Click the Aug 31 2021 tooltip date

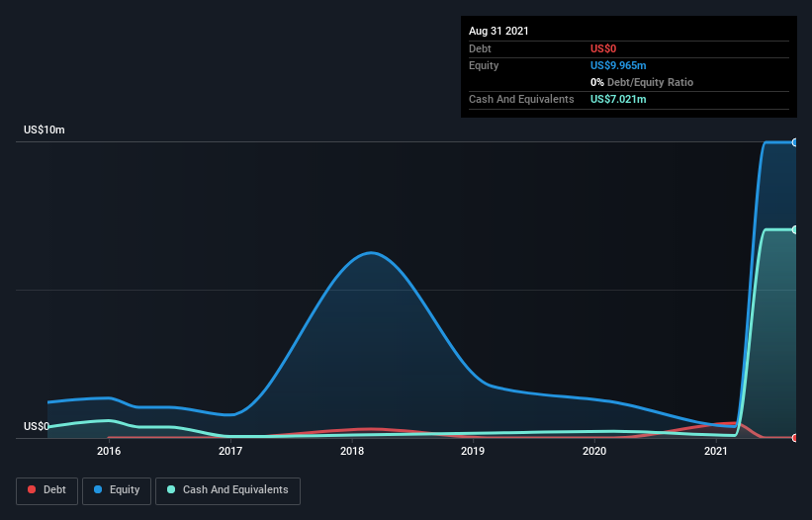point(498,31)
